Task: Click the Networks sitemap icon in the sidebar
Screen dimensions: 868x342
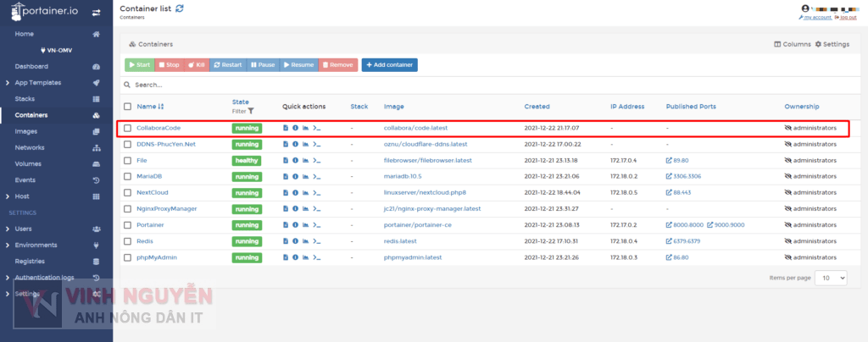Action: pos(97,147)
